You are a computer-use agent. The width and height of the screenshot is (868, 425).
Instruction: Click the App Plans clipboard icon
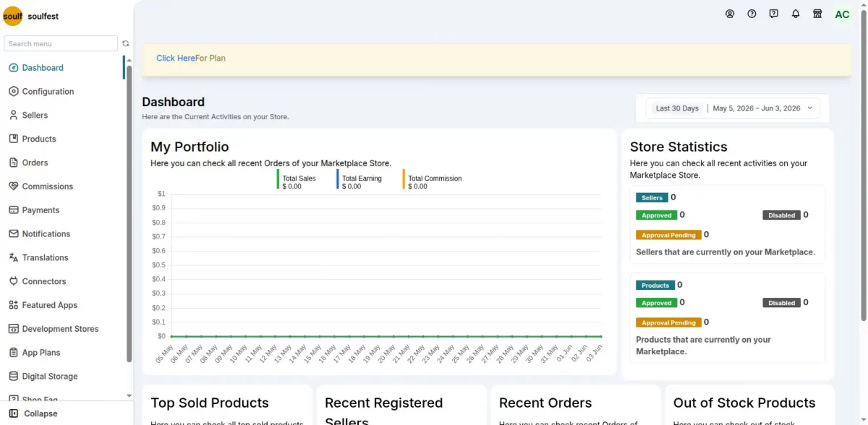(x=13, y=353)
